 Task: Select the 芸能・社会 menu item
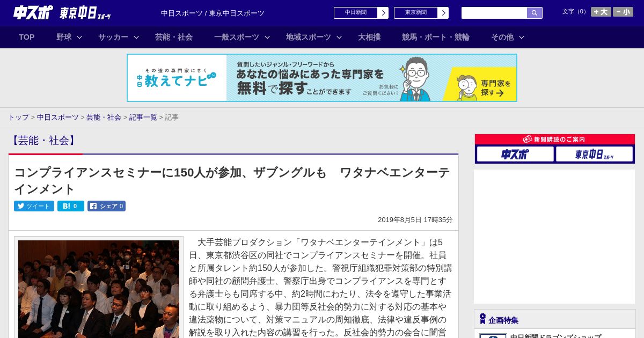coord(174,37)
